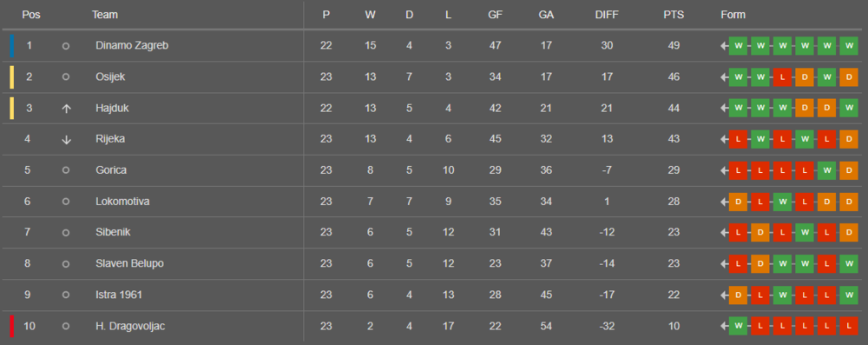
Task: Click Istra 1961's orange D form badge
Action: [x=738, y=295]
